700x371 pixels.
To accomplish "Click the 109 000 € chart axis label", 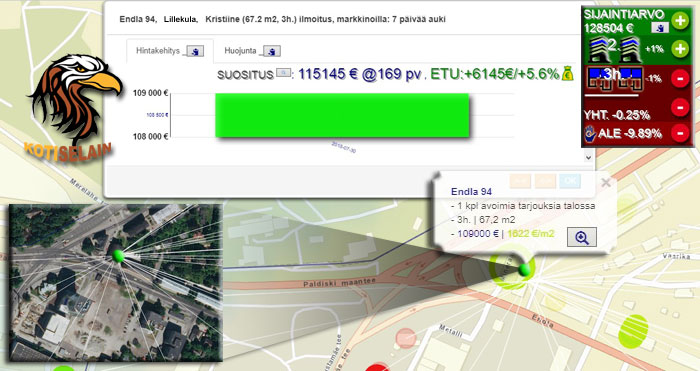I will point(150,93).
